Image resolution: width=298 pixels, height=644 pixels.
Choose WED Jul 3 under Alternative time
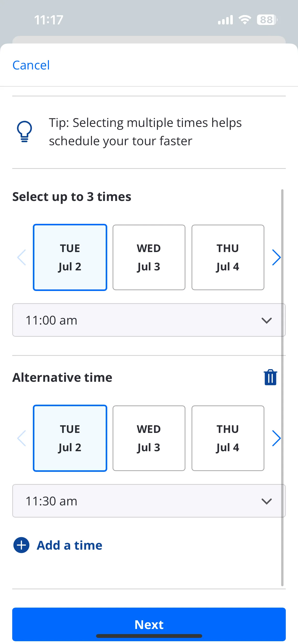(149, 438)
